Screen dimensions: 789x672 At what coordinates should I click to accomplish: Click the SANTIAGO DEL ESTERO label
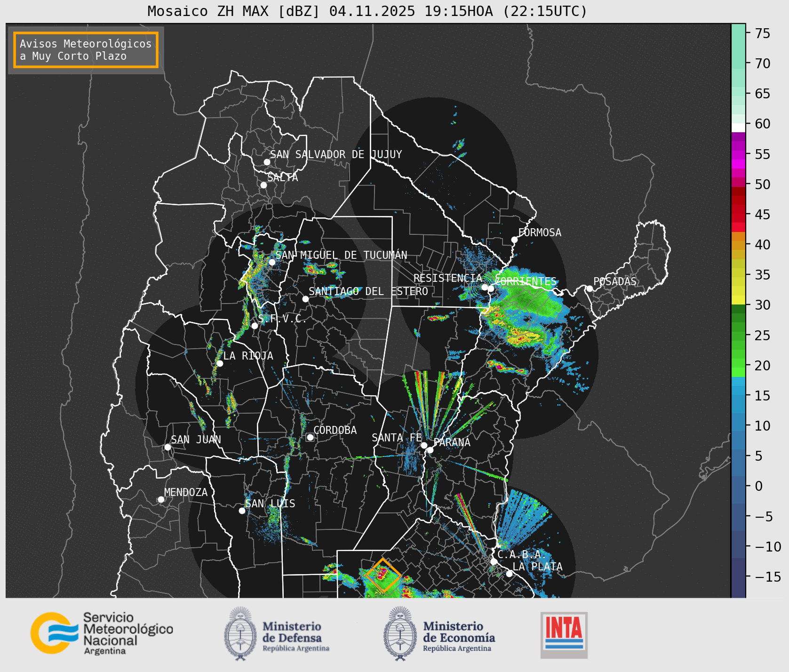click(368, 291)
